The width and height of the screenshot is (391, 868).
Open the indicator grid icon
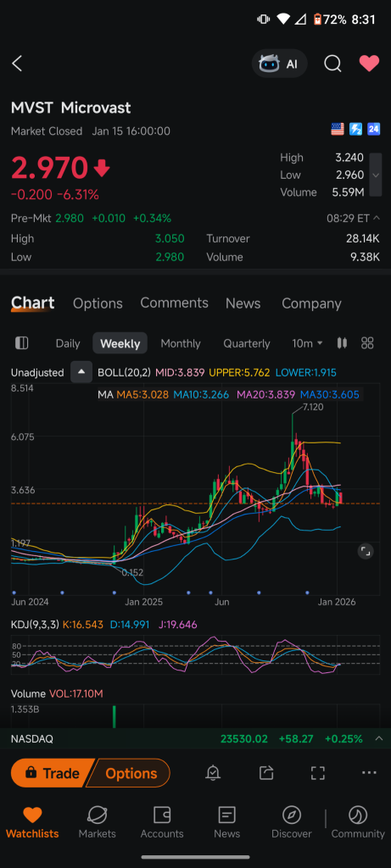[367, 343]
